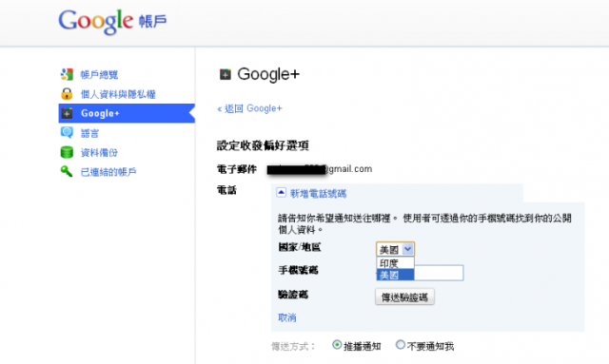
Task: Click the 帳戶 text beside the Google logo
Action: [152, 21]
